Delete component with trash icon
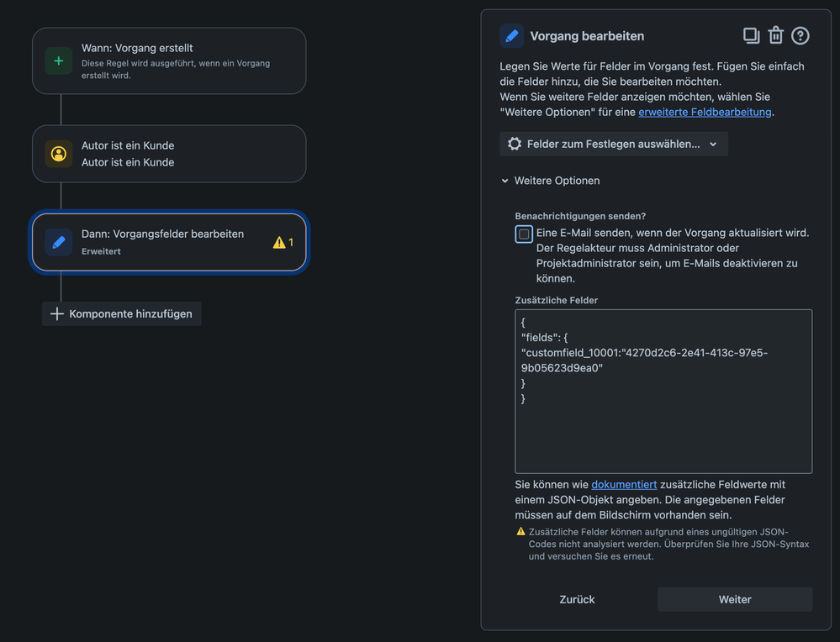 pos(776,35)
